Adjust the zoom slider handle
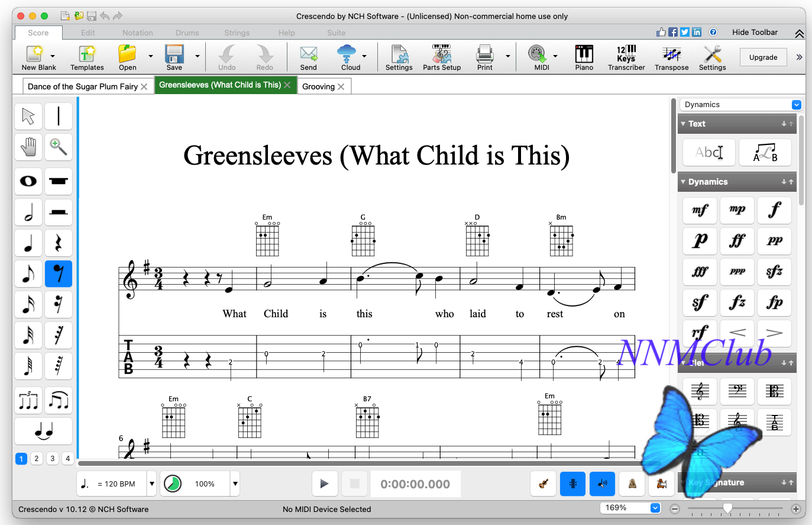This screenshot has height=525, width=812. (x=728, y=508)
